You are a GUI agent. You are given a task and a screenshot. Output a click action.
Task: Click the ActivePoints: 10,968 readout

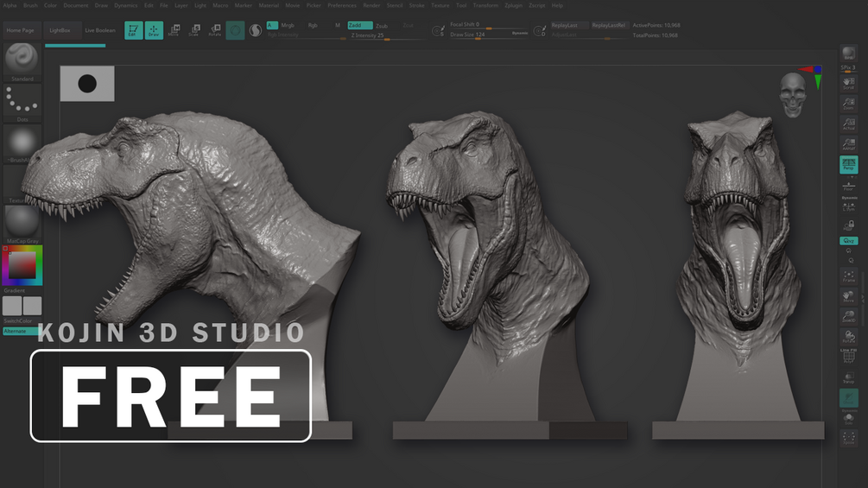click(x=656, y=25)
